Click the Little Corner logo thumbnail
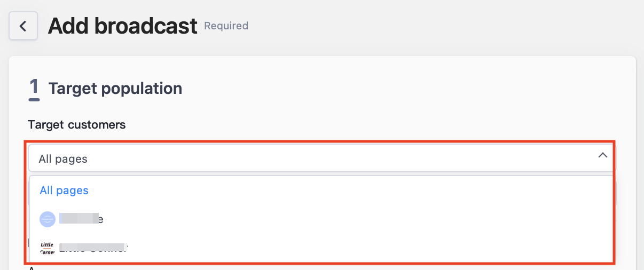Image resolution: width=644 pixels, height=270 pixels. pyautogui.click(x=48, y=248)
